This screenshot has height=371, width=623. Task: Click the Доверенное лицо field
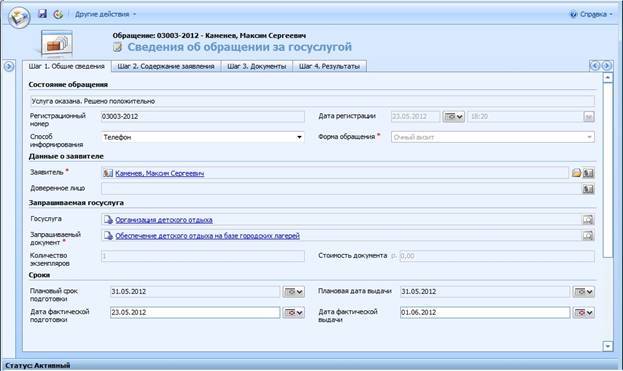341,189
